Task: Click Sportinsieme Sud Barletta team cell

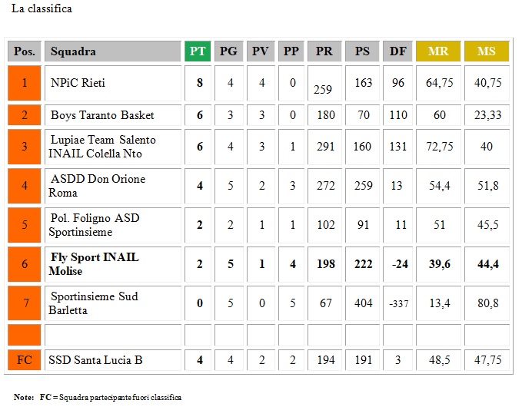Action: tap(113, 303)
